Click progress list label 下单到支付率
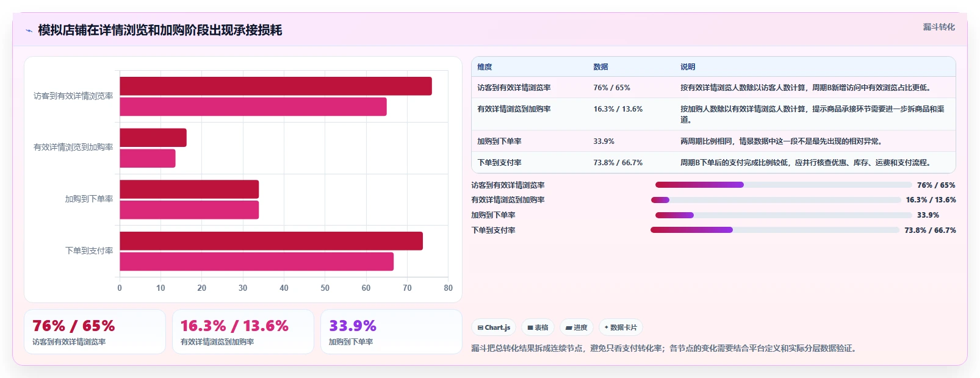Screen dimensions: 980x378 click(x=493, y=230)
